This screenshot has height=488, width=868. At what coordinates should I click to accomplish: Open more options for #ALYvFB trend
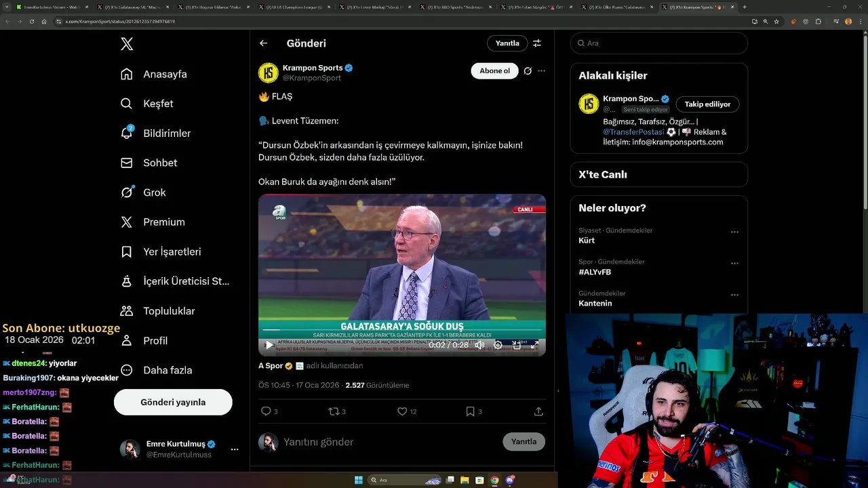pyautogui.click(x=734, y=264)
